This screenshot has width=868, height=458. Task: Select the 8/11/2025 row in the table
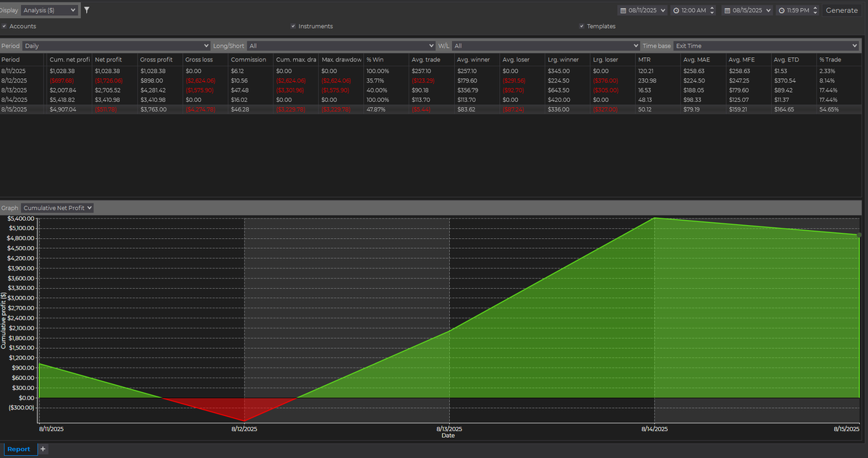(431, 71)
